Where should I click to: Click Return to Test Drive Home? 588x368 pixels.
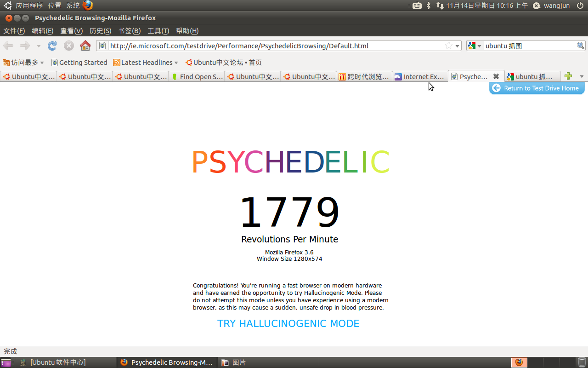click(537, 88)
